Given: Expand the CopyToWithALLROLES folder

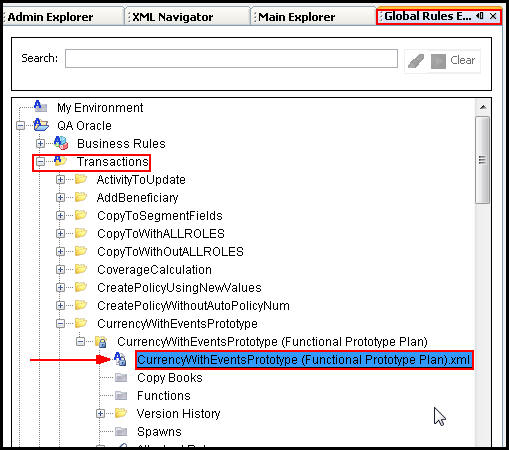Looking at the screenshot, I should tap(60, 234).
